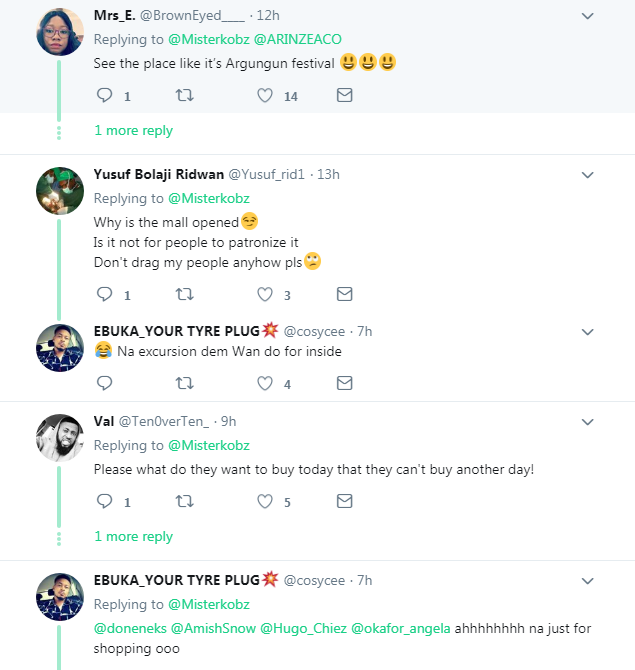
Task: Open @Misterkobz link in Val's reply
Action: pyautogui.click(x=208, y=445)
